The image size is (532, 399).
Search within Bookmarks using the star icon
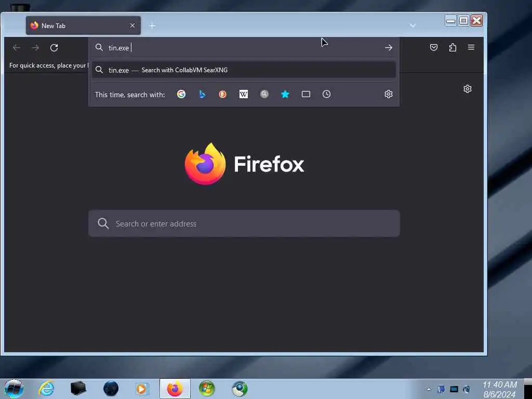[x=285, y=94]
